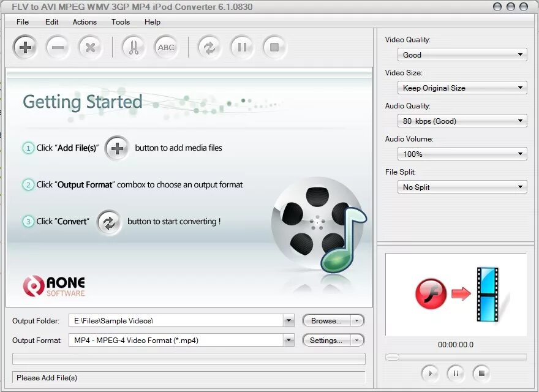Viewport: 539px width, 392px height.
Task: Pause the preview playback
Action: coord(456,373)
